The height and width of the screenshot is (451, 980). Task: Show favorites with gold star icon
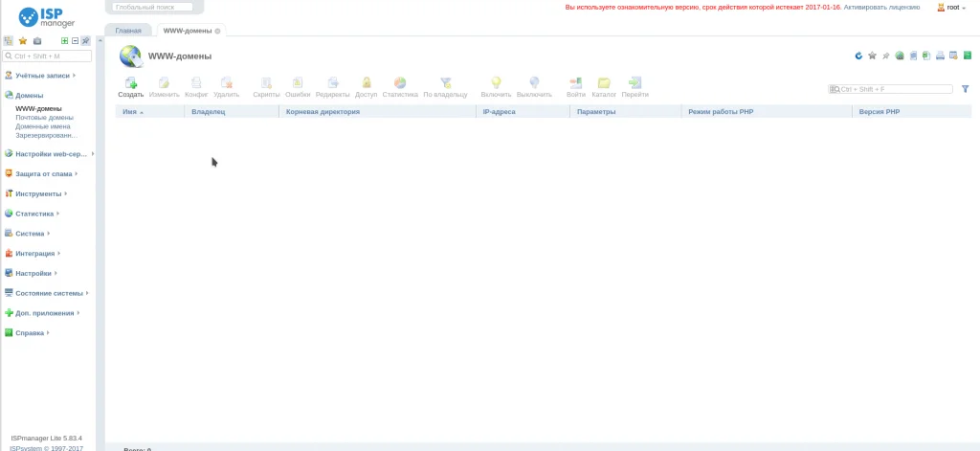pyautogui.click(x=23, y=40)
